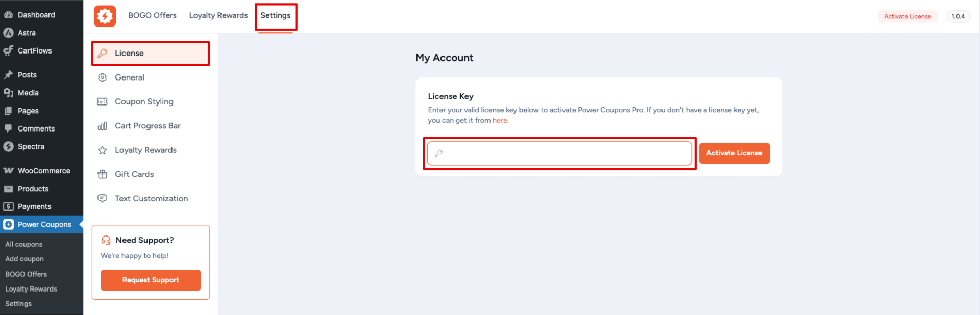The width and height of the screenshot is (980, 315).
Task: Switch to the Settings top tab
Action: point(276,15)
